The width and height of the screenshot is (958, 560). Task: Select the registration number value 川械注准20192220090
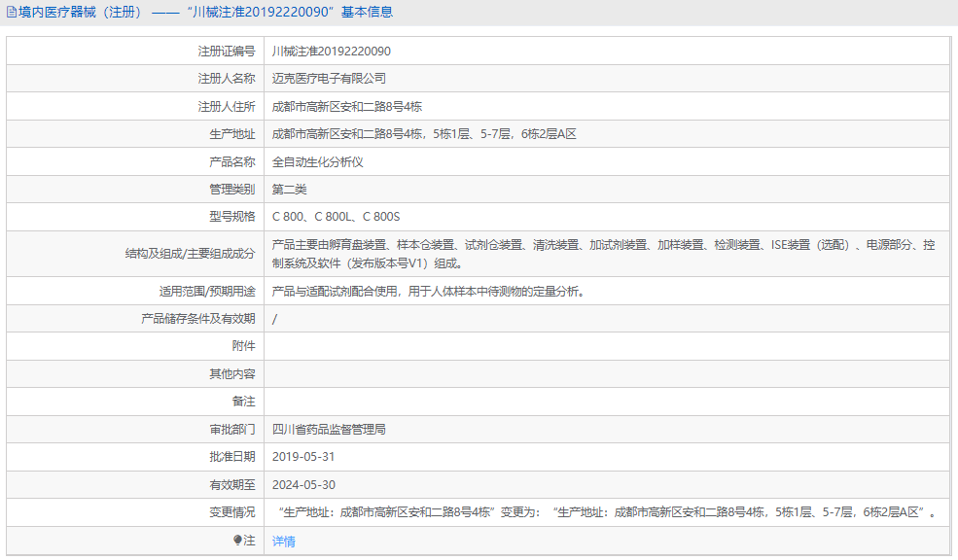[x=331, y=52]
